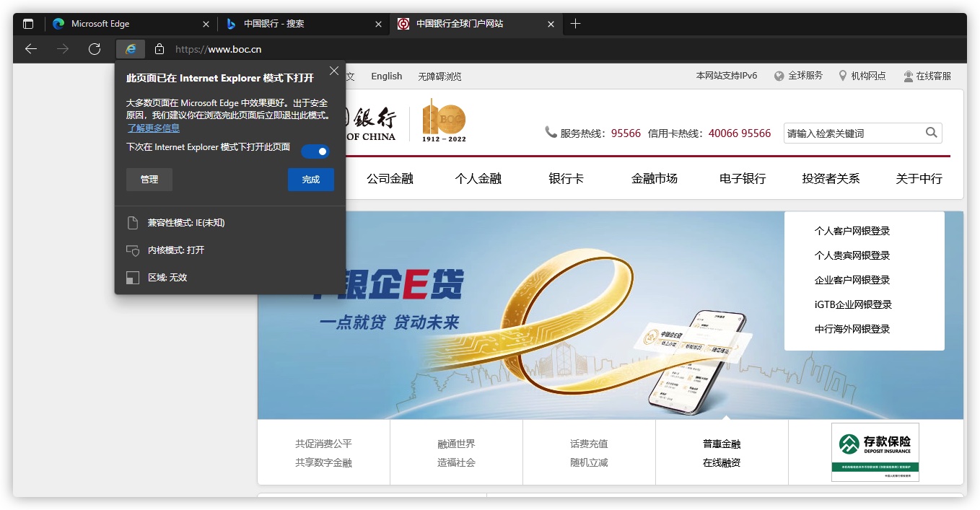Viewport: 980px width, 510px height.
Task: Open 企业客户网银登录
Action: pyautogui.click(x=852, y=280)
